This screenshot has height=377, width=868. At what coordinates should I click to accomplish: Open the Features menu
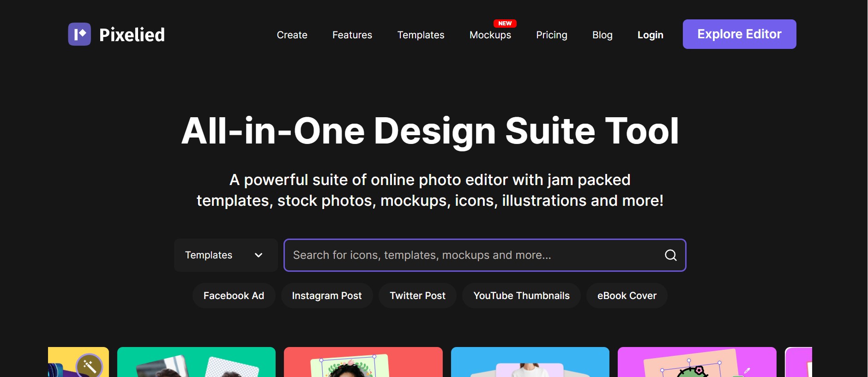click(352, 35)
